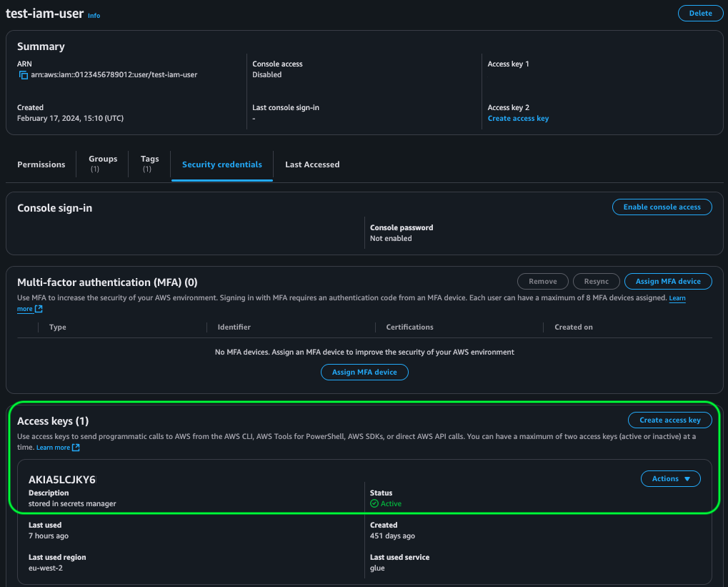Open the Info link beside the username
Image resolution: width=728 pixels, height=587 pixels.
click(94, 15)
